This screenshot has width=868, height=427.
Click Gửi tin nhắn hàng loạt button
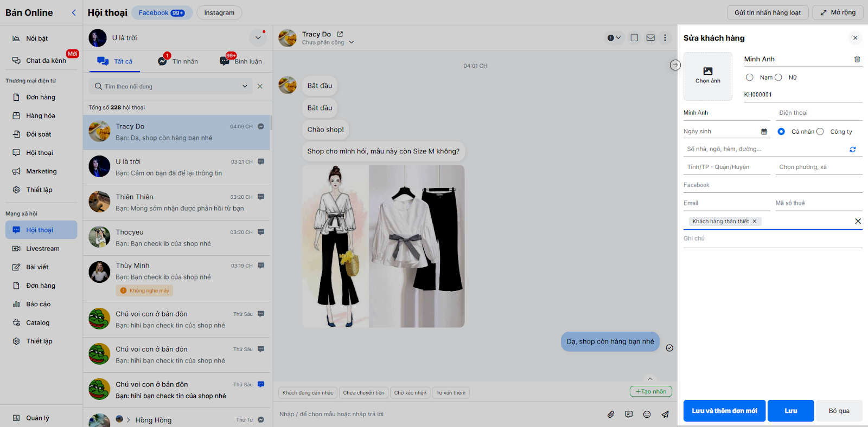click(x=768, y=12)
